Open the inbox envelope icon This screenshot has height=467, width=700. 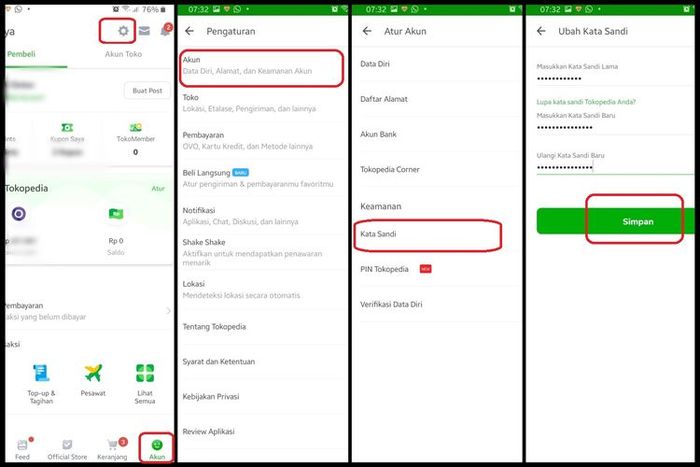point(144,31)
